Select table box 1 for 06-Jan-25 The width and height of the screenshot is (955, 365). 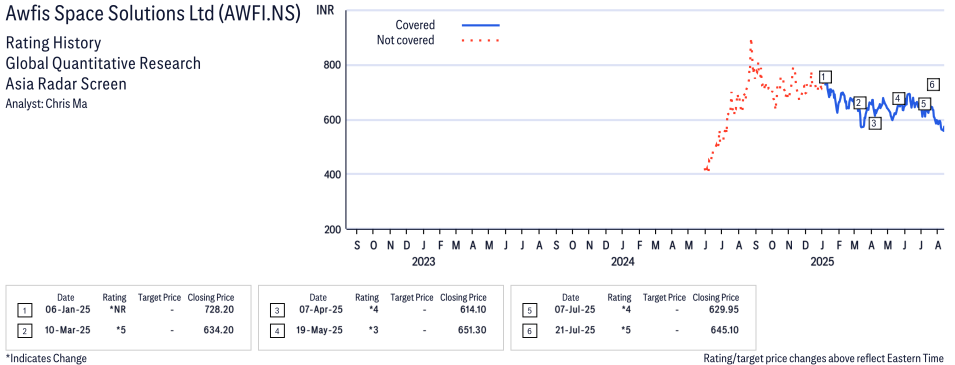[x=23, y=310]
